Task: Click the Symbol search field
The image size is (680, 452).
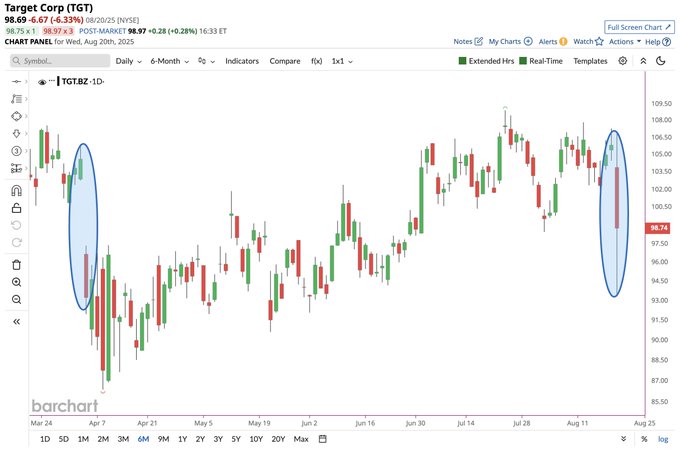Action: pyautogui.click(x=60, y=61)
